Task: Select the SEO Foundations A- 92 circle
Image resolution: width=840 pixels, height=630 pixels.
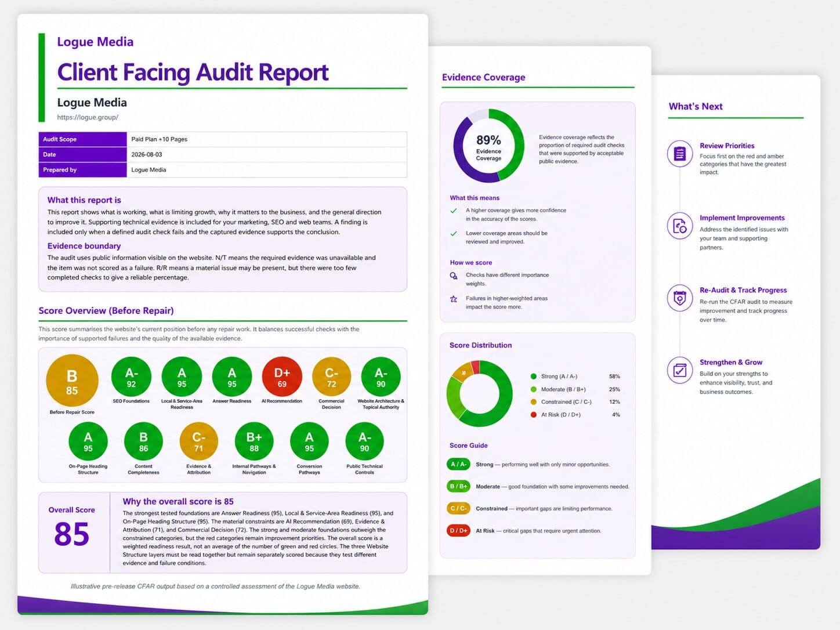Action: pyautogui.click(x=131, y=376)
